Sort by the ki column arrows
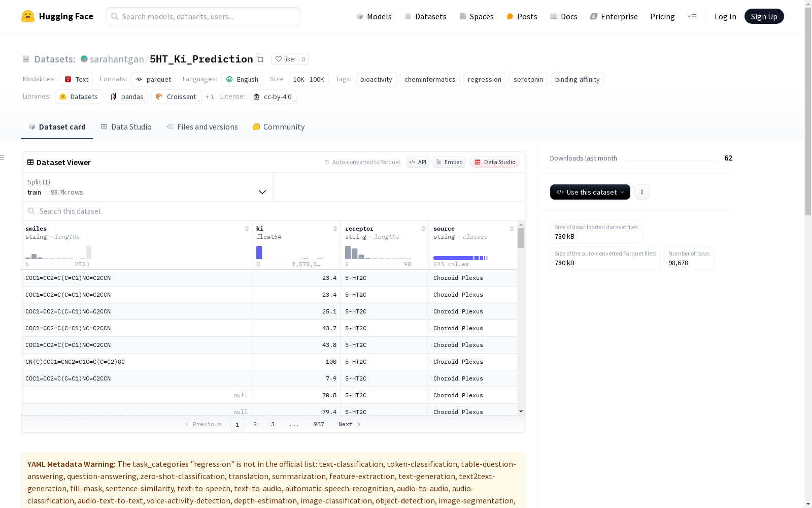The height and width of the screenshot is (508, 812). pos(335,229)
